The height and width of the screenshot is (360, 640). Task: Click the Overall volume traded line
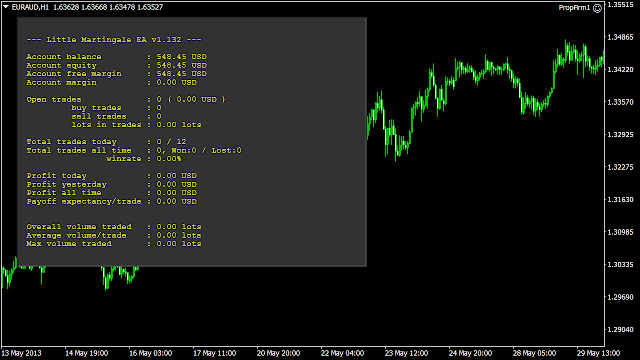click(x=114, y=227)
